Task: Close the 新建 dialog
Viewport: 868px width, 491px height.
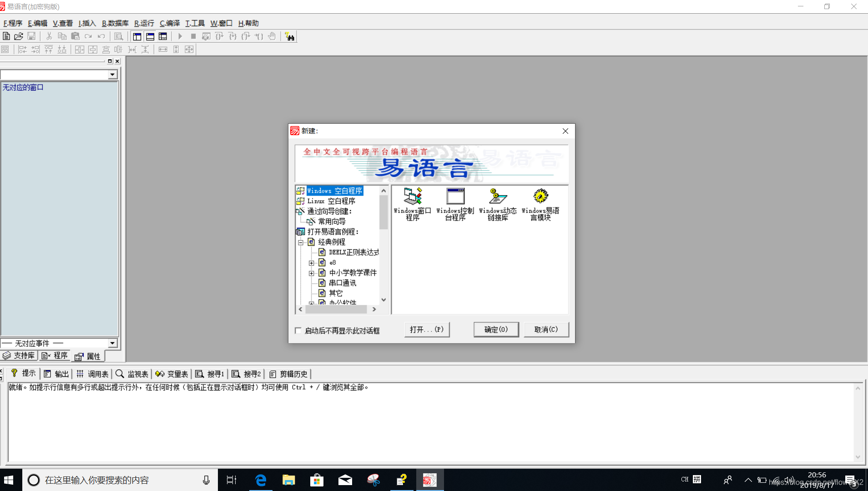Action: (565, 131)
